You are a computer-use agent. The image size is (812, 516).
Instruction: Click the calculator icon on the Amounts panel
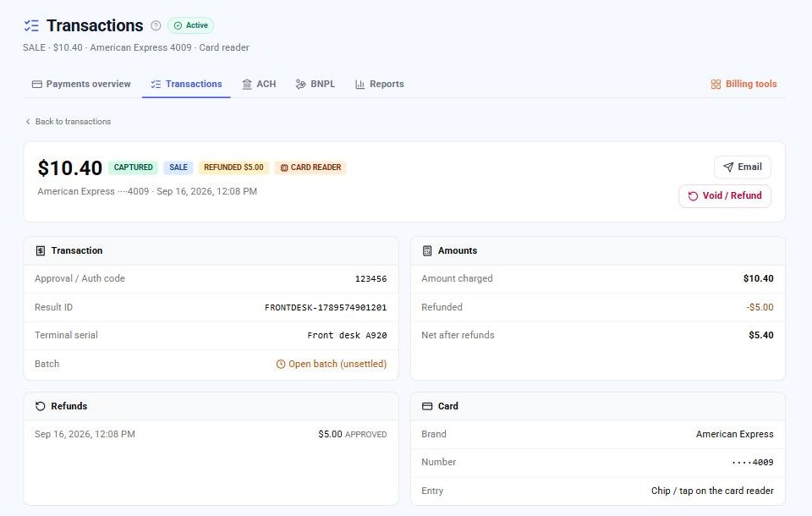(x=427, y=250)
